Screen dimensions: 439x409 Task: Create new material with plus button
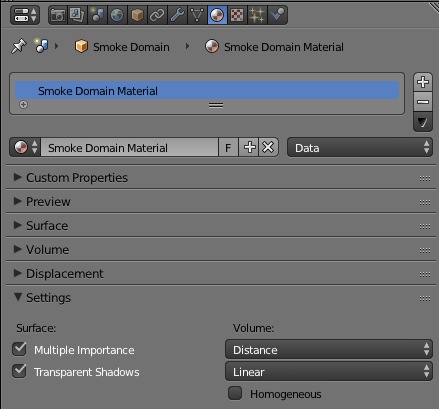pos(249,147)
